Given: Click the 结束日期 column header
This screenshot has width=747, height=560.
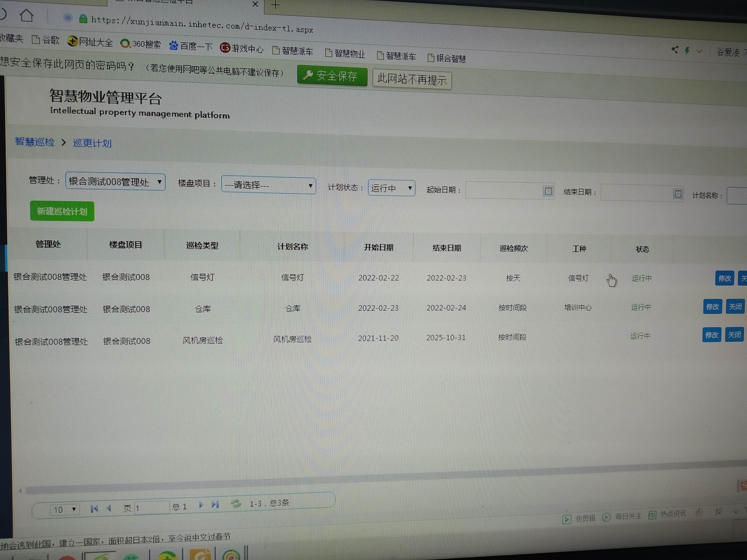Looking at the screenshot, I should point(447,248).
